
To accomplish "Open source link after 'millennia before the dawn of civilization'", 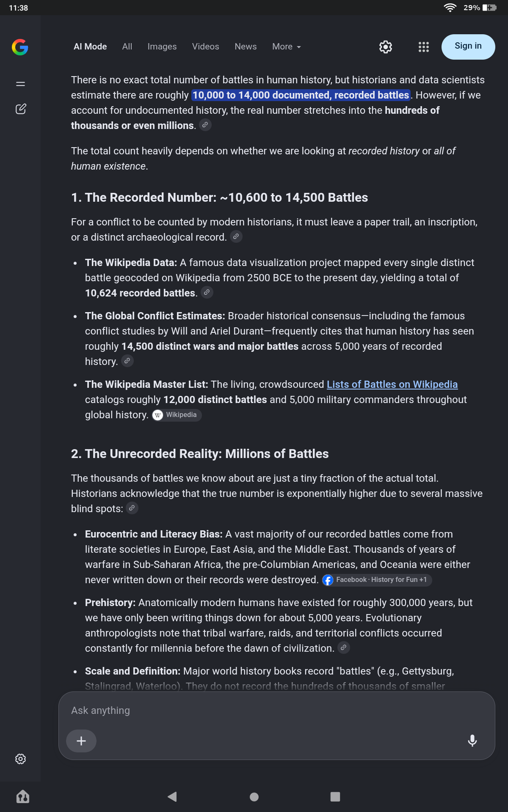I will [344, 647].
